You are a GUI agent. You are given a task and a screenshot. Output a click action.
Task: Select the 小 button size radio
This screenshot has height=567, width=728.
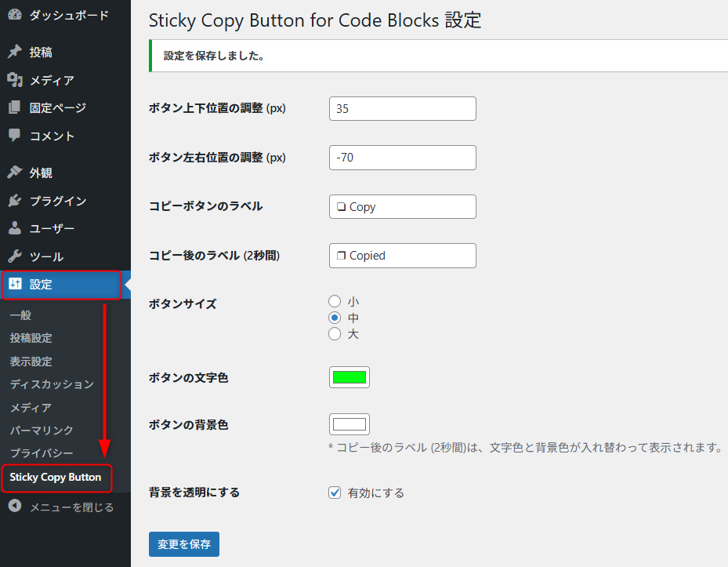click(335, 301)
